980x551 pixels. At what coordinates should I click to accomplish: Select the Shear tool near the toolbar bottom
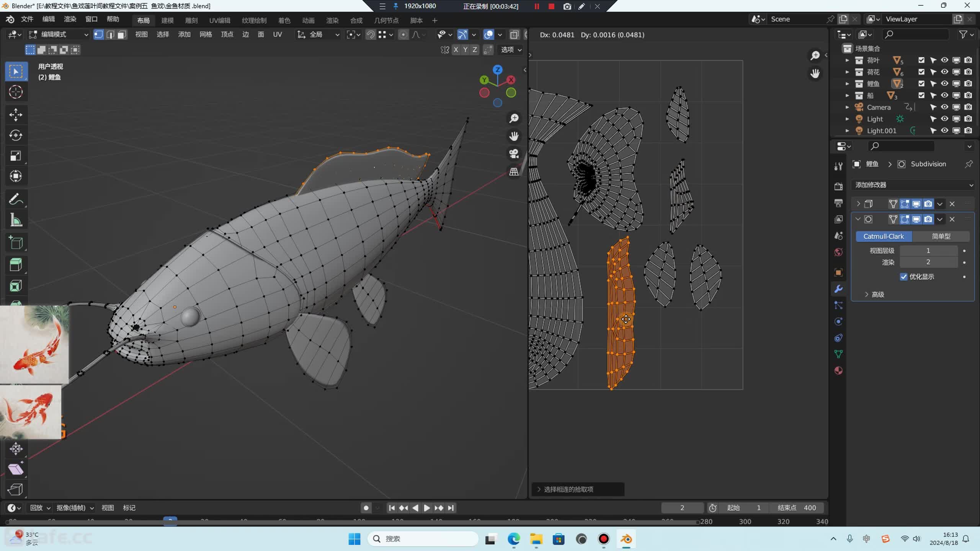click(x=16, y=469)
